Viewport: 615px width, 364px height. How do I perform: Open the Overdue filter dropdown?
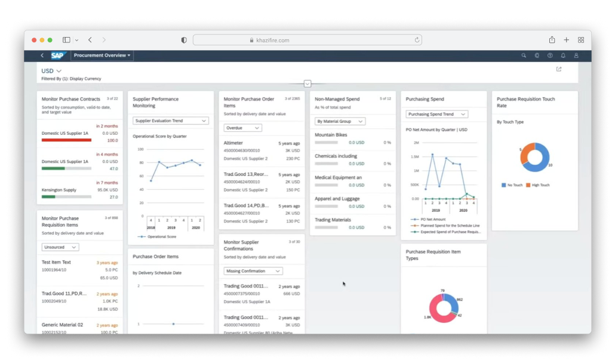[x=242, y=128]
